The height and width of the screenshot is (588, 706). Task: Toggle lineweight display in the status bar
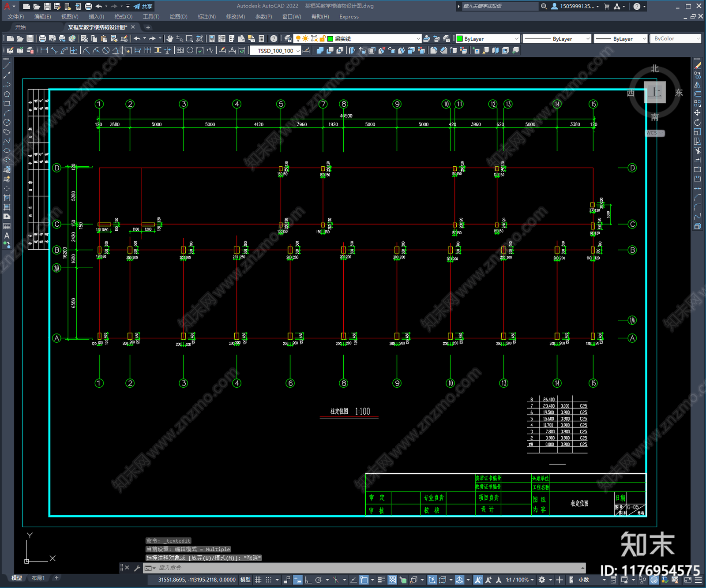(381, 580)
